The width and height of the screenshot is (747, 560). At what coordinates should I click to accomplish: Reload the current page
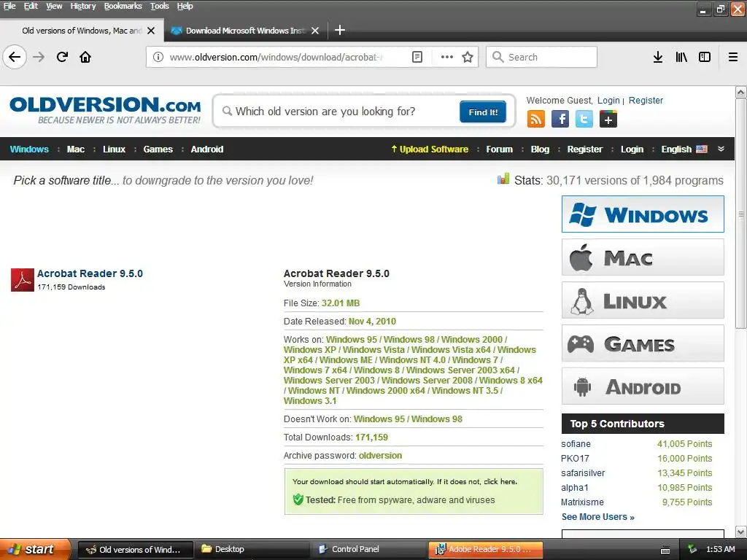(x=62, y=57)
